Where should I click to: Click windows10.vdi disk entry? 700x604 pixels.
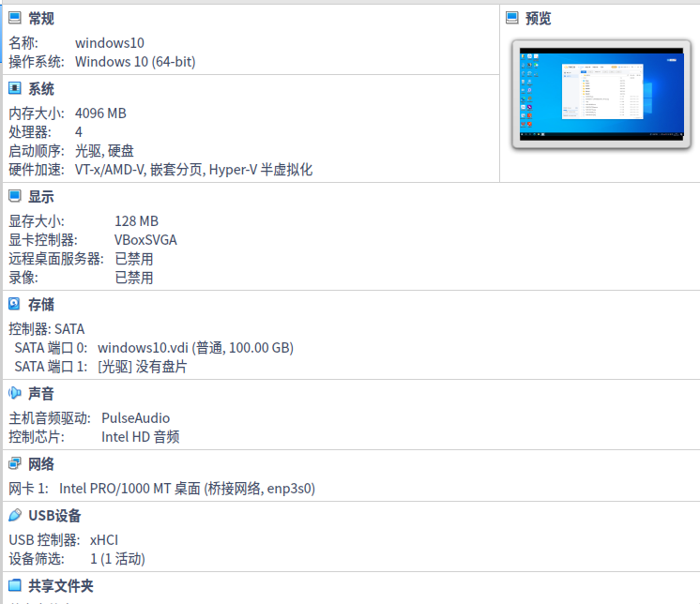coord(195,348)
